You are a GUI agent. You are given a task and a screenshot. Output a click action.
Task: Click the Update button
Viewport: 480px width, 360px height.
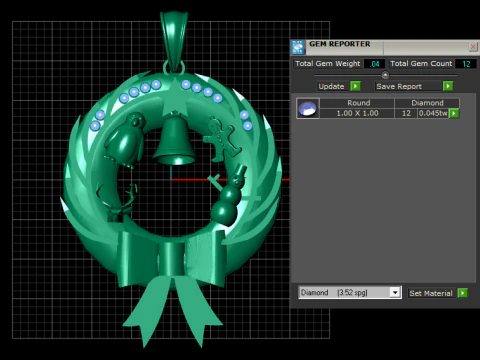tap(331, 86)
